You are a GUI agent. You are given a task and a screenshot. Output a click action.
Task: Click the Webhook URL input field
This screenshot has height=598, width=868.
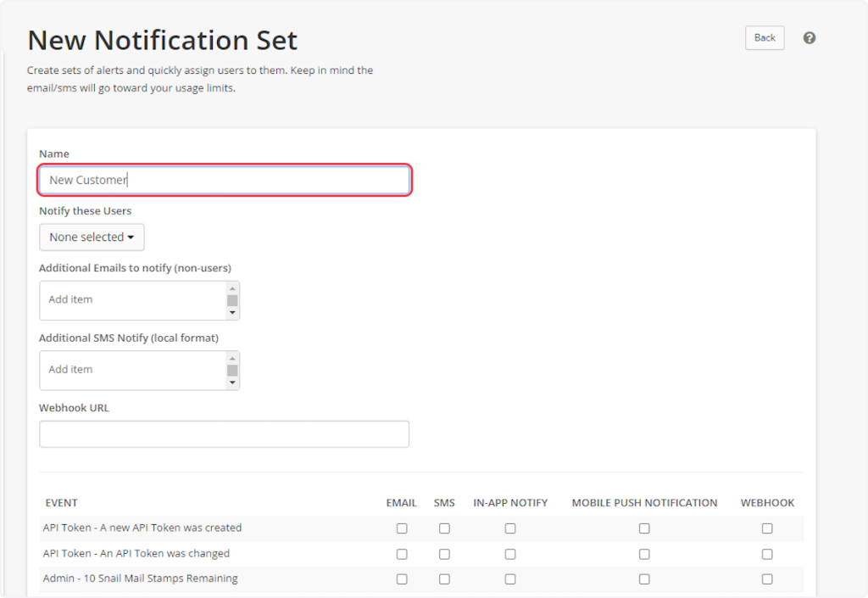point(224,434)
